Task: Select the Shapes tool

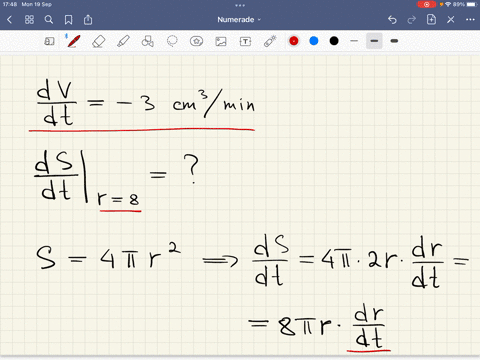Action: click(148, 41)
